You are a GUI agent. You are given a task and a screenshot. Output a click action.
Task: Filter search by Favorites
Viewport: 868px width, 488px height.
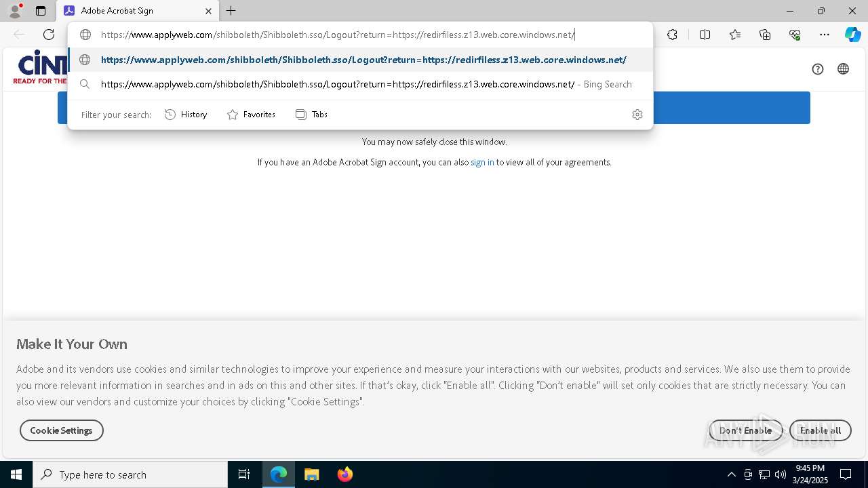pos(251,115)
